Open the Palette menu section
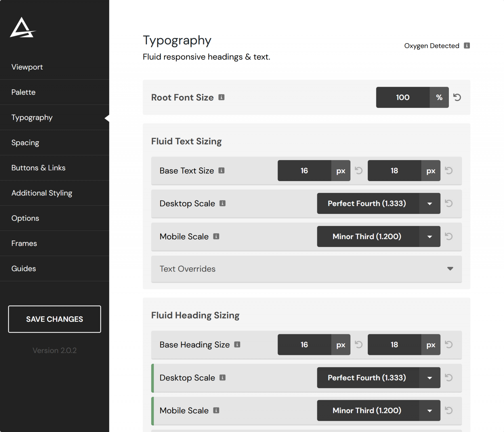The height and width of the screenshot is (432, 504). [x=23, y=92]
